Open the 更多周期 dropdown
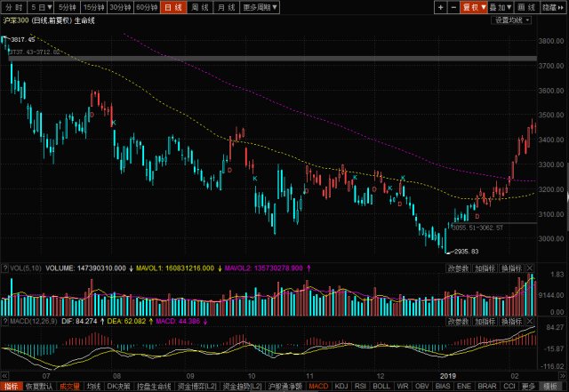Image resolution: width=569 pixels, height=392 pixels. [x=260, y=7]
